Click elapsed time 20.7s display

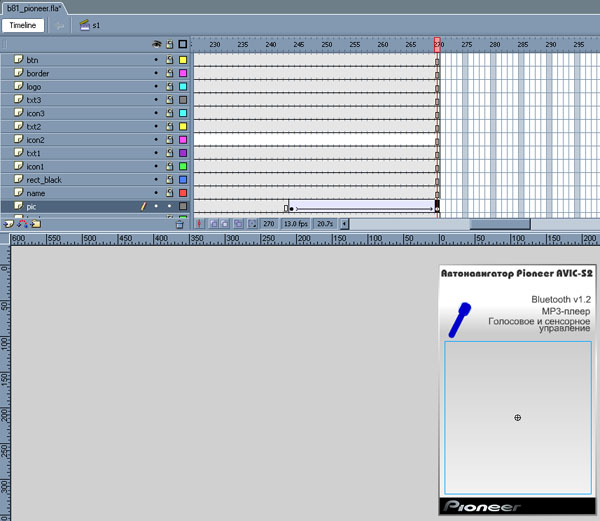pyautogui.click(x=325, y=224)
